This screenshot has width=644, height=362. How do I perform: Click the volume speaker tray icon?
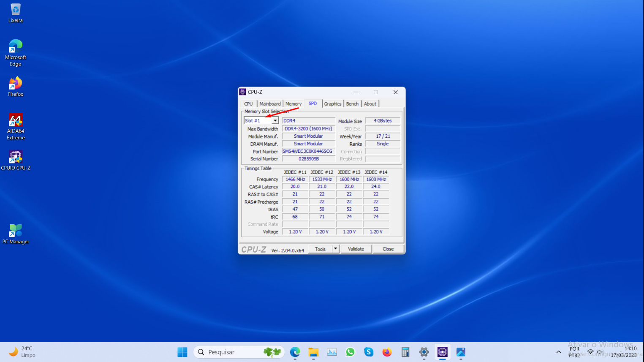pos(600,352)
